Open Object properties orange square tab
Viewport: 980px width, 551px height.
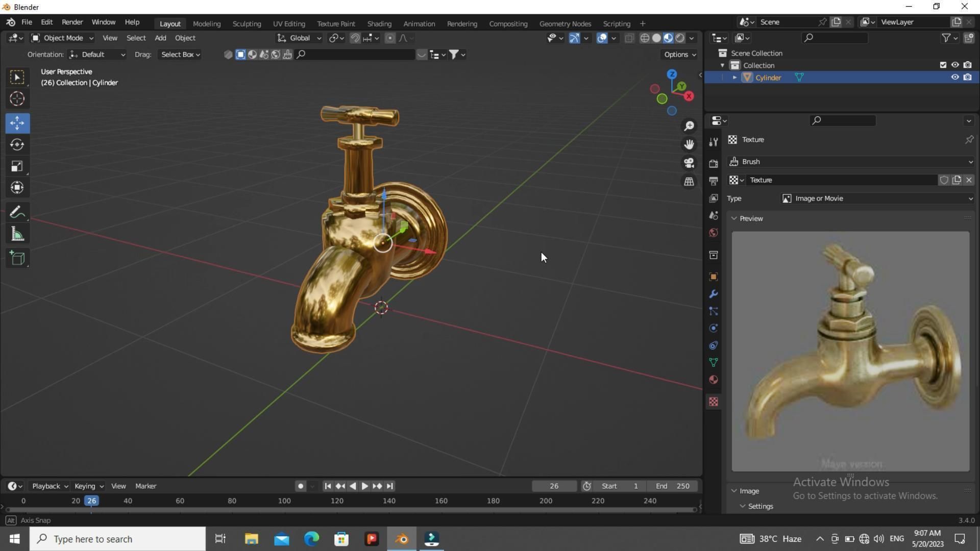(x=714, y=277)
